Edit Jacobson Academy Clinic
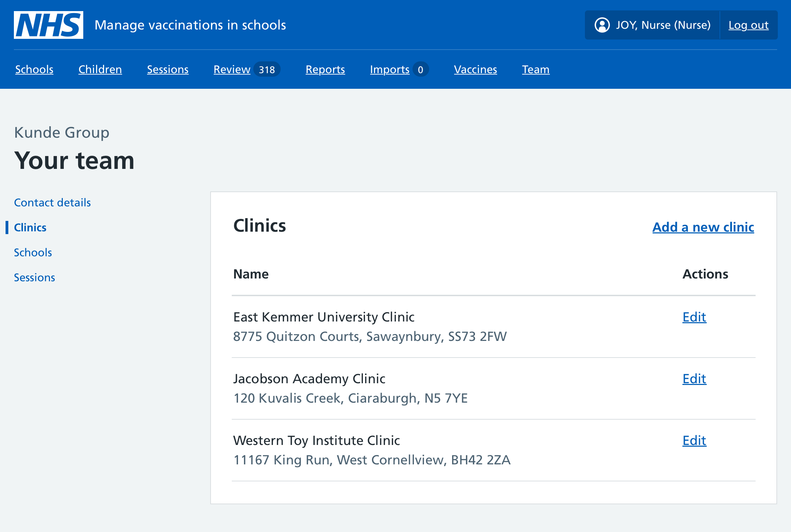This screenshot has height=532, width=791. [x=694, y=379]
